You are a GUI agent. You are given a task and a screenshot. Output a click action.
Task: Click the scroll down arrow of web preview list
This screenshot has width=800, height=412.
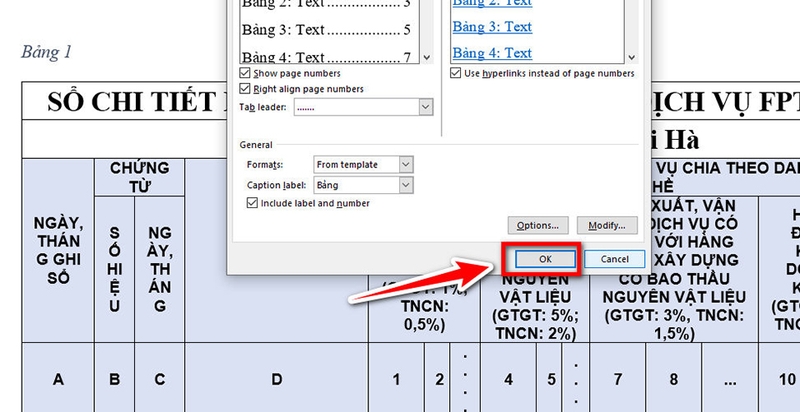[632, 58]
